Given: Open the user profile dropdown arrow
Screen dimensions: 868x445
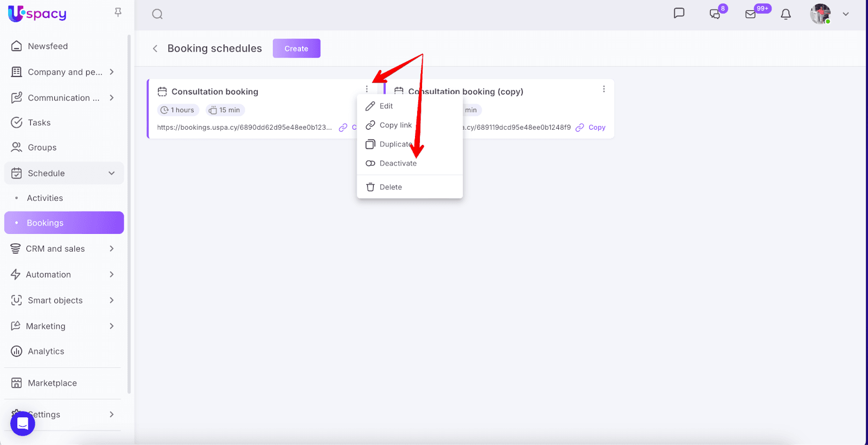Looking at the screenshot, I should coord(845,14).
